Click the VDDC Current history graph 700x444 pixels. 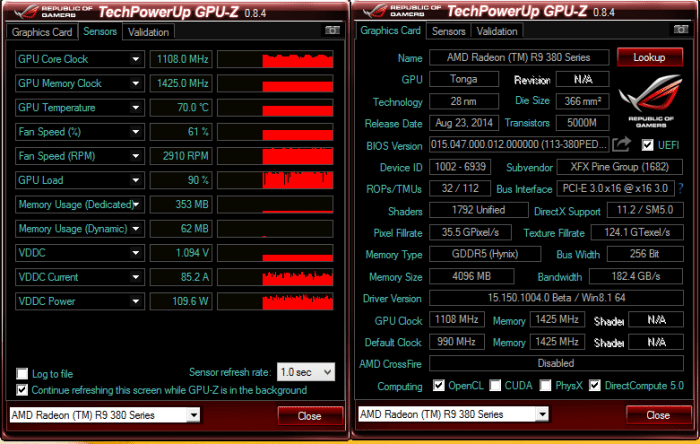click(275, 277)
